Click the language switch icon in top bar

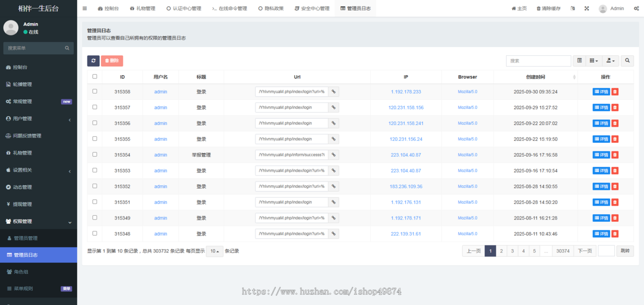point(573,9)
